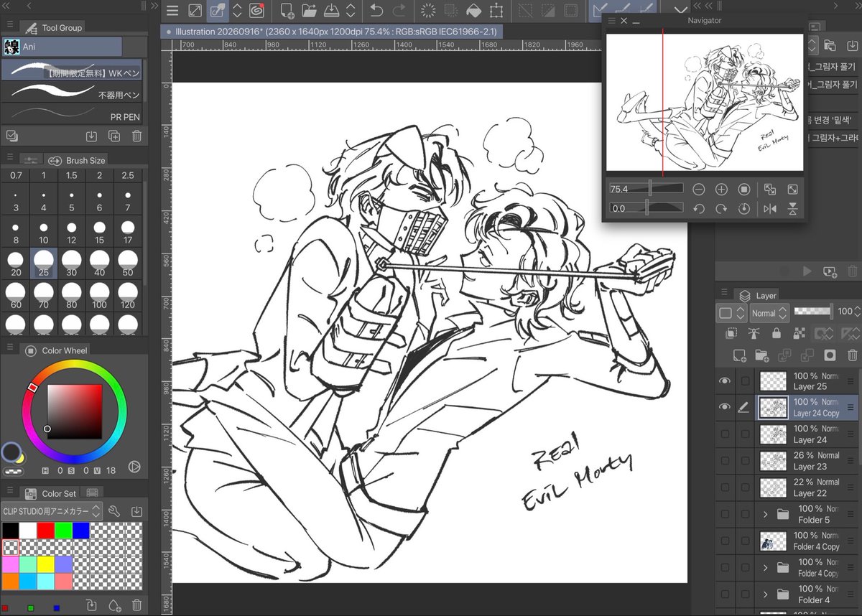Open the Normal blending mode dropdown
This screenshot has width=862, height=616.
pos(769,313)
